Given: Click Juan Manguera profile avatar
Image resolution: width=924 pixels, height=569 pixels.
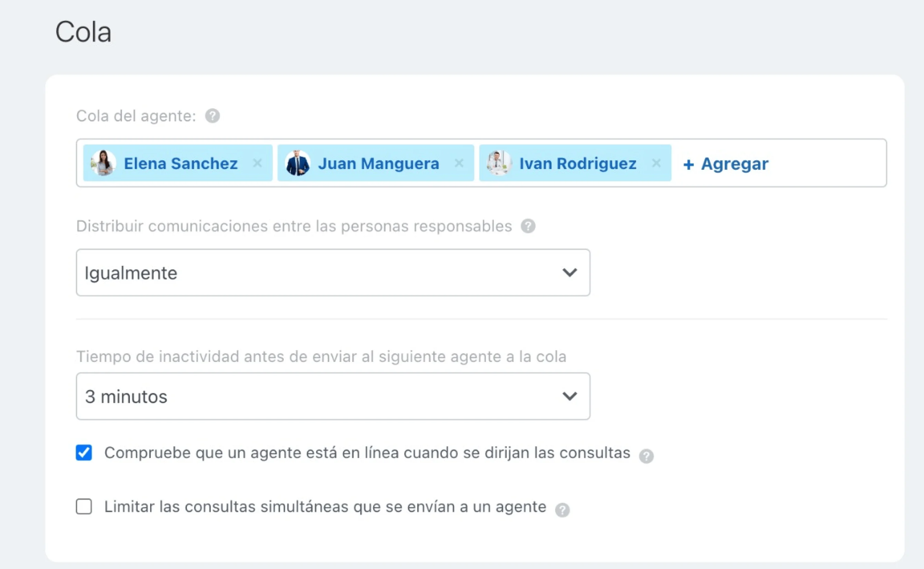Looking at the screenshot, I should pyautogui.click(x=297, y=163).
